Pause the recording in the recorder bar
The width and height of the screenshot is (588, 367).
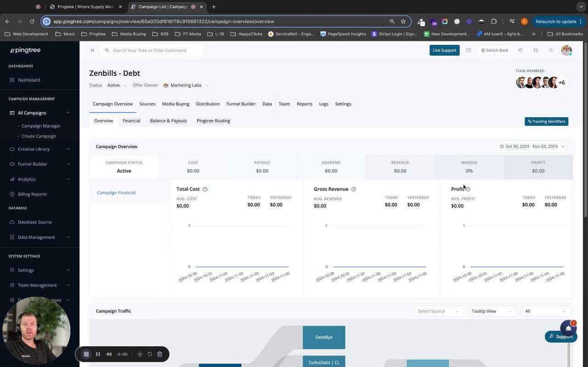pyautogui.click(x=98, y=354)
